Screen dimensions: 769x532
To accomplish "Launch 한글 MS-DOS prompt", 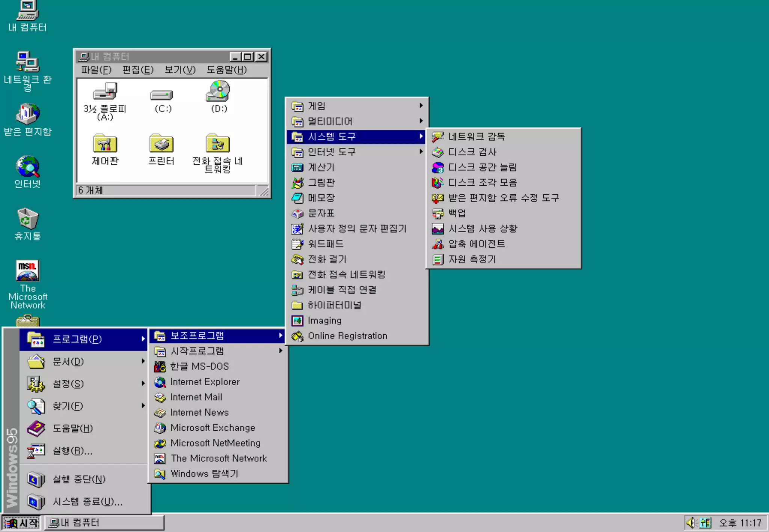I will pyautogui.click(x=219, y=366).
